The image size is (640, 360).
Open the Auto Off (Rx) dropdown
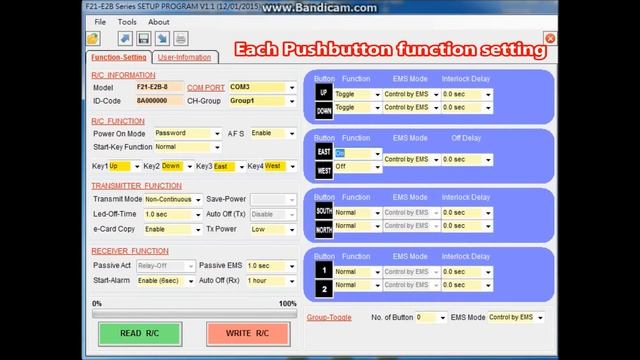coord(271,281)
